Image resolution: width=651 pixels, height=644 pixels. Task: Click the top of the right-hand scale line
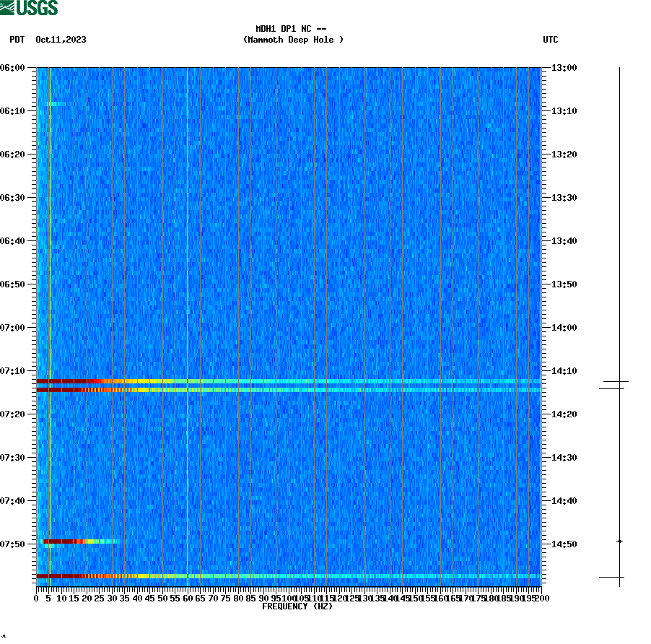(x=619, y=69)
